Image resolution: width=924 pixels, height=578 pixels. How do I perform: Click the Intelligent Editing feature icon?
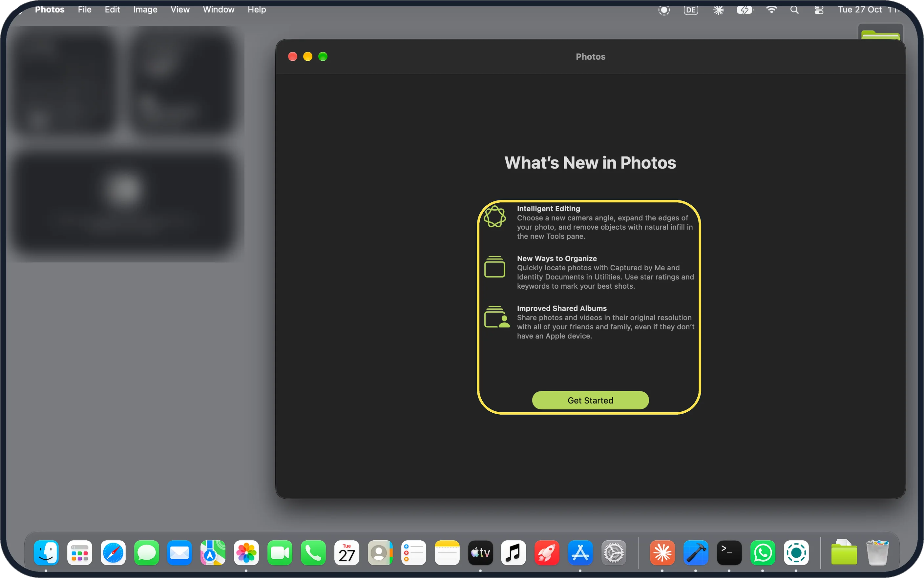click(x=495, y=217)
